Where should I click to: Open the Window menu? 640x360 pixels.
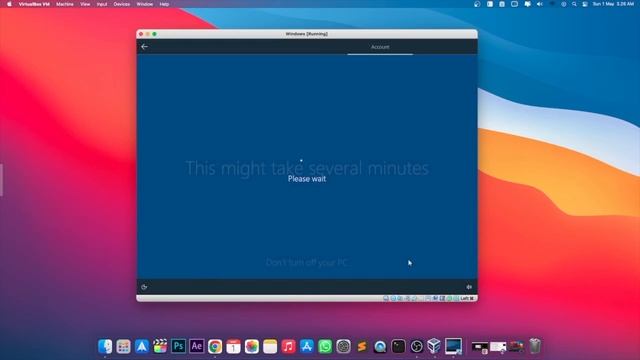(144, 4)
